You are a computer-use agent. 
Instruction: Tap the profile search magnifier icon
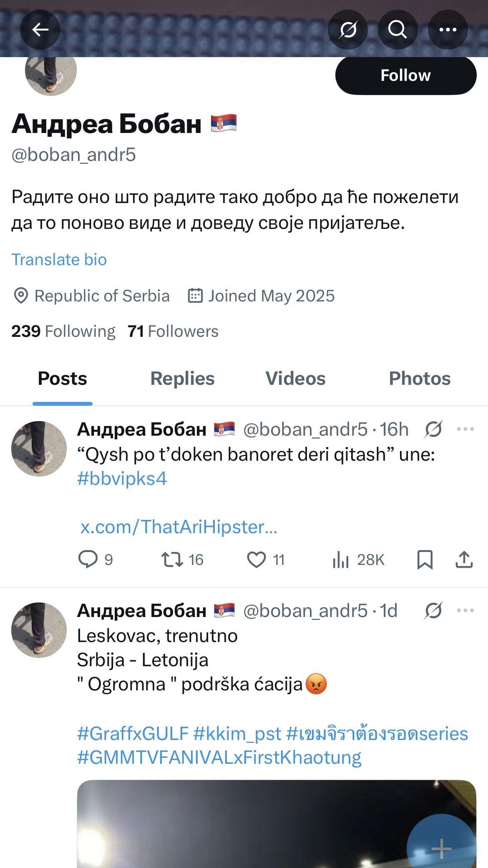397,30
